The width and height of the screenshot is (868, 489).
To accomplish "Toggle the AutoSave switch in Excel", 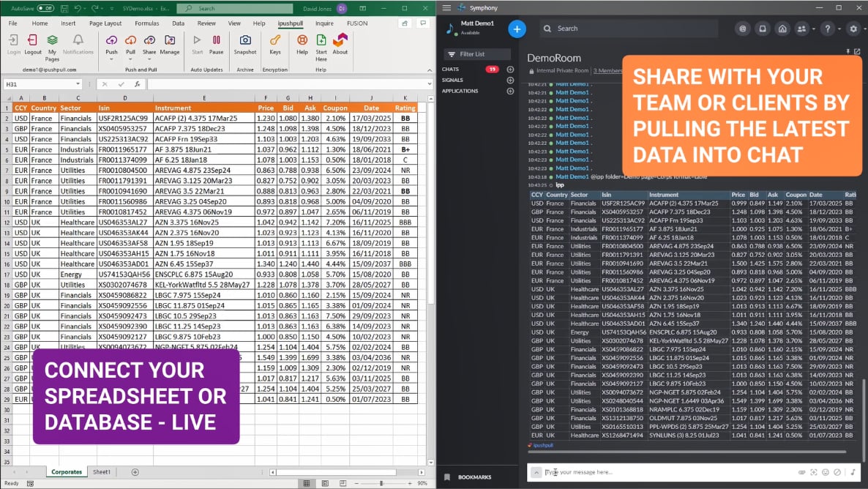I will pos(45,8).
